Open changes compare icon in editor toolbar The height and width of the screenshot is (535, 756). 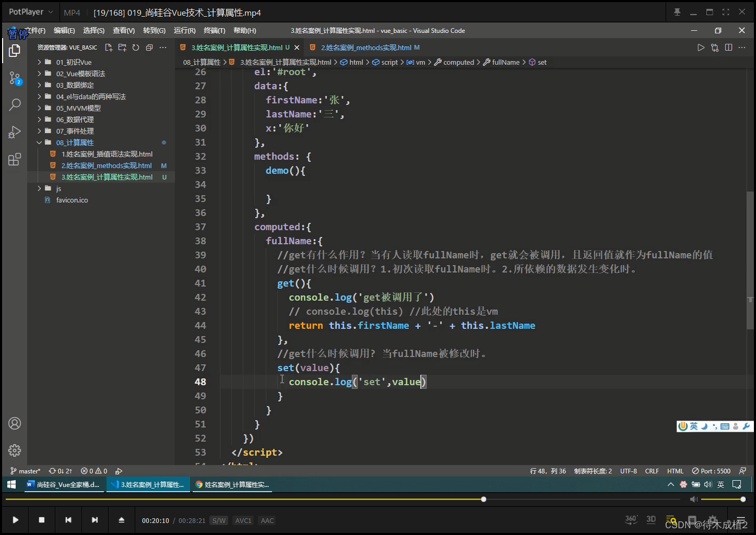[x=715, y=47]
